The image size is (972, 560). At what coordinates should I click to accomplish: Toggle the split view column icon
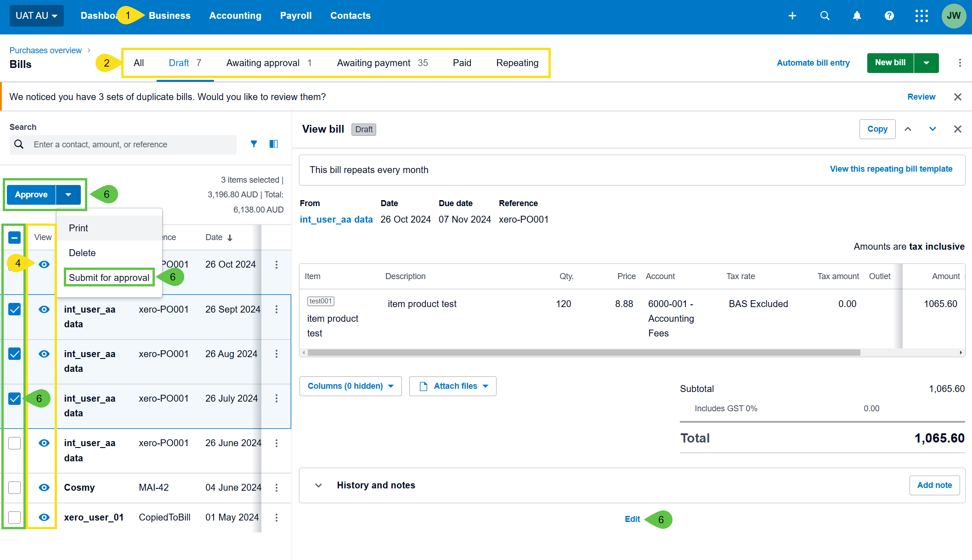click(x=274, y=144)
